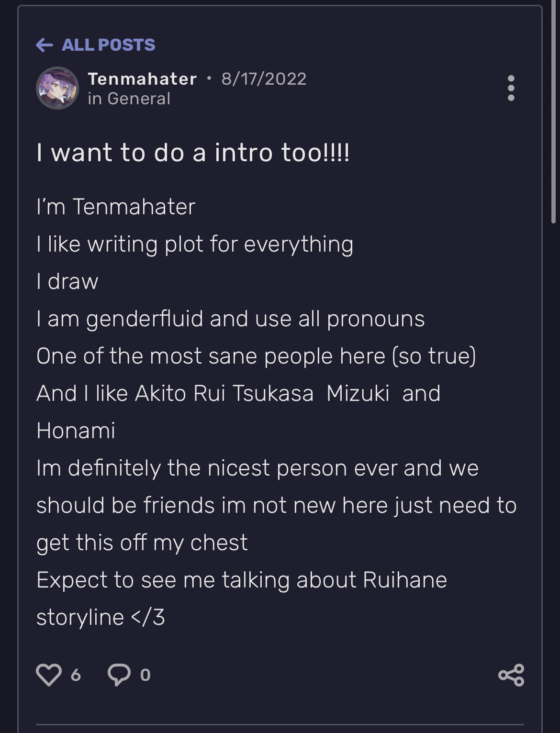
Task: Click the post title 'I want to do a intro too!!!!'
Action: click(x=193, y=153)
